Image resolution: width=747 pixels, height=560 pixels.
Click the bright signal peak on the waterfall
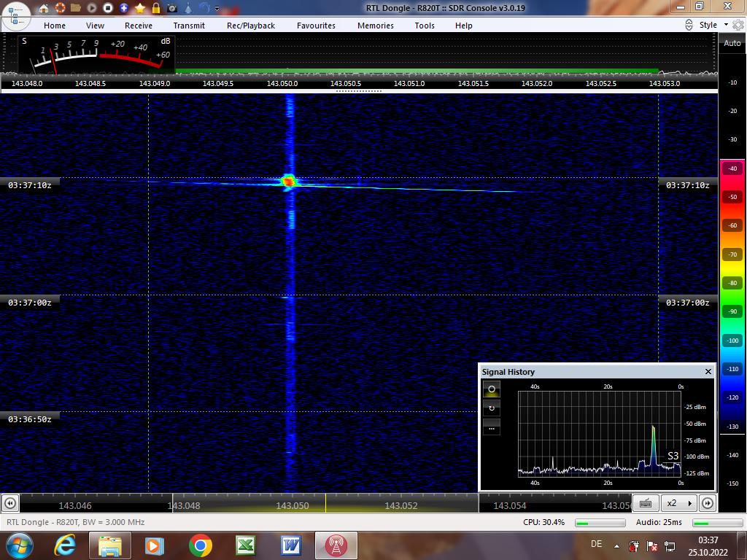click(288, 181)
